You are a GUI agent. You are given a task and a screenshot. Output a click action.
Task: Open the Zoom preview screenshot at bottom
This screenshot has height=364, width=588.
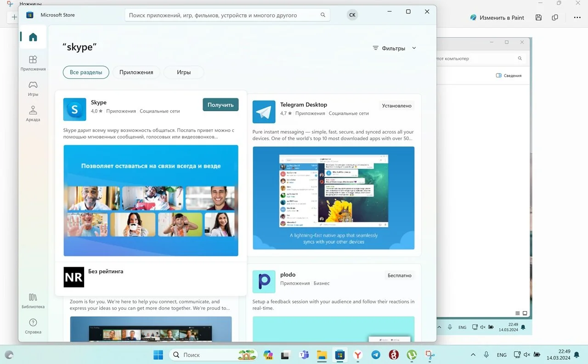(151, 329)
